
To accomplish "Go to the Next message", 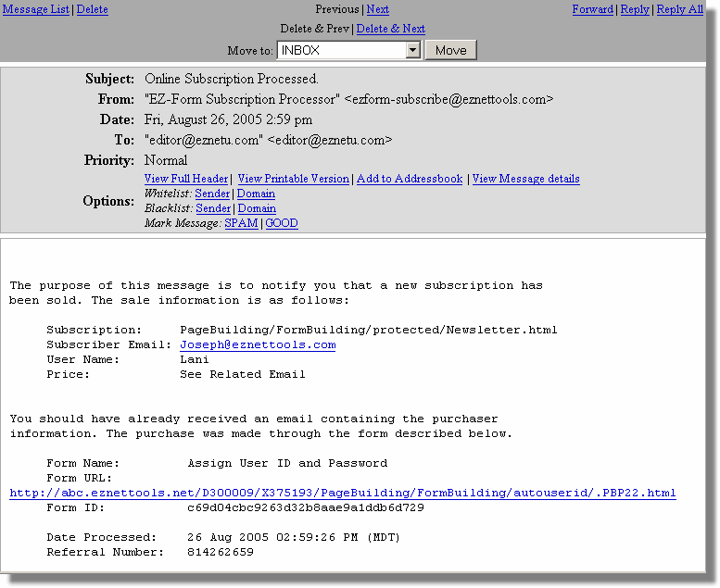I will point(377,9).
